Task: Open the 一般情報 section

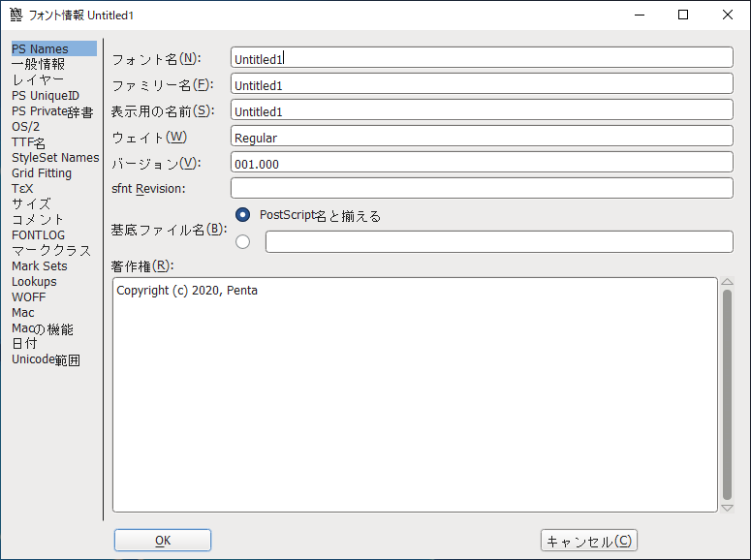Action: (39, 64)
